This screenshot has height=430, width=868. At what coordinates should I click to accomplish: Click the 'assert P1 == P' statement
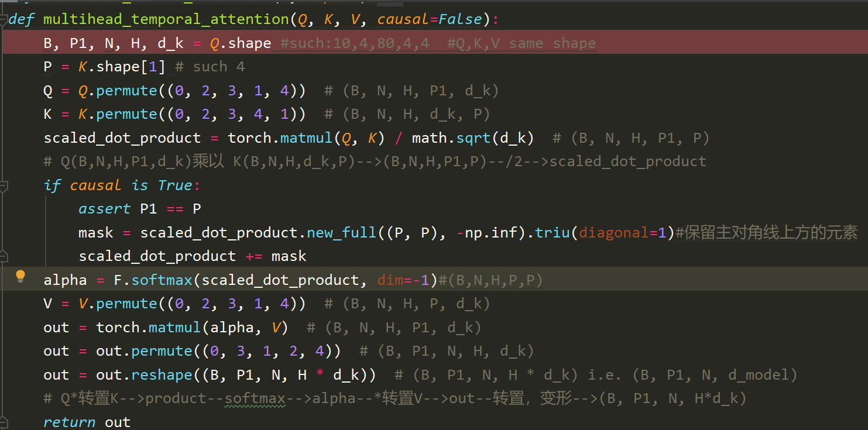pos(139,209)
